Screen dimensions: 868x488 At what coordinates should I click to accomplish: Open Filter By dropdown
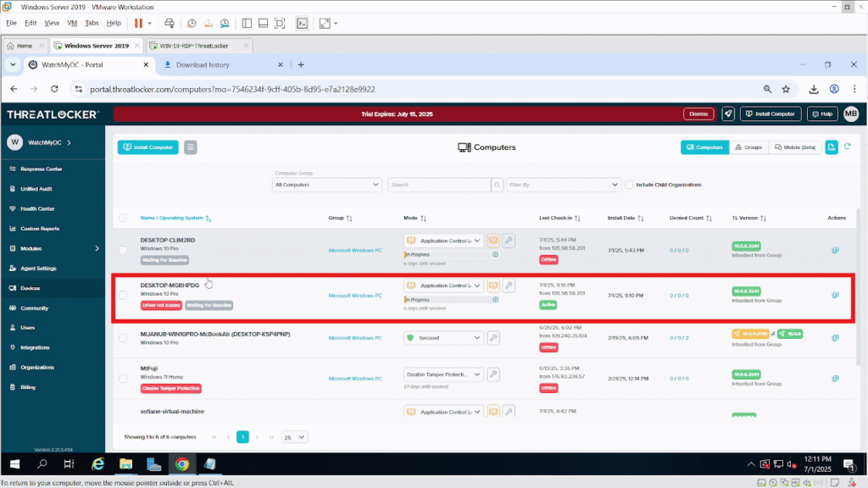[x=563, y=185]
